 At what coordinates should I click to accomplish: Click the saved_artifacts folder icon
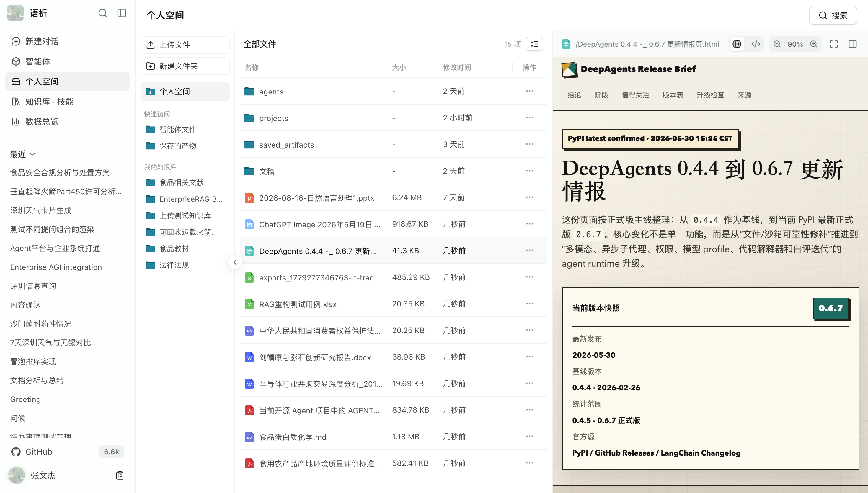pos(249,145)
